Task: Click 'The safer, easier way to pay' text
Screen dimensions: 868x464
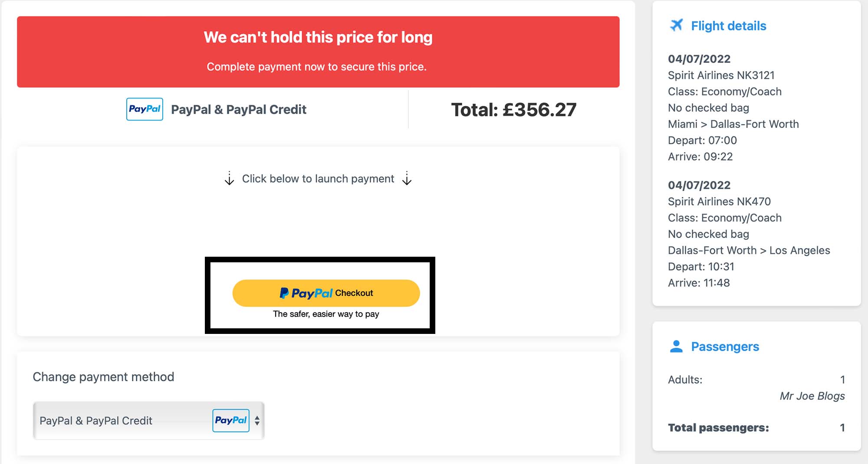Action: coord(326,314)
